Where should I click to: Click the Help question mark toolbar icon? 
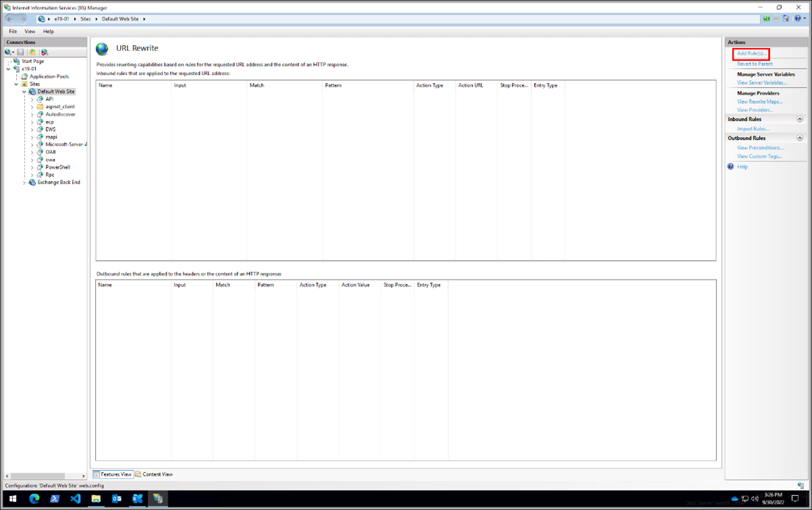(798, 19)
